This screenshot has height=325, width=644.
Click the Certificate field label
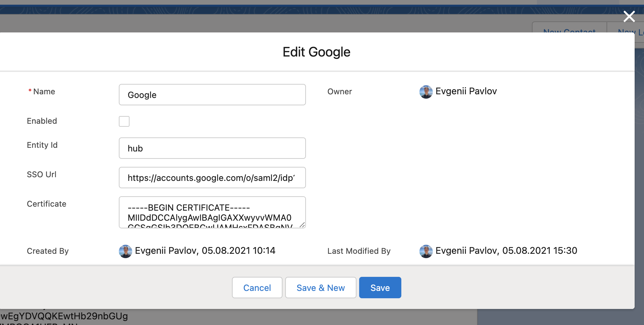[47, 204]
